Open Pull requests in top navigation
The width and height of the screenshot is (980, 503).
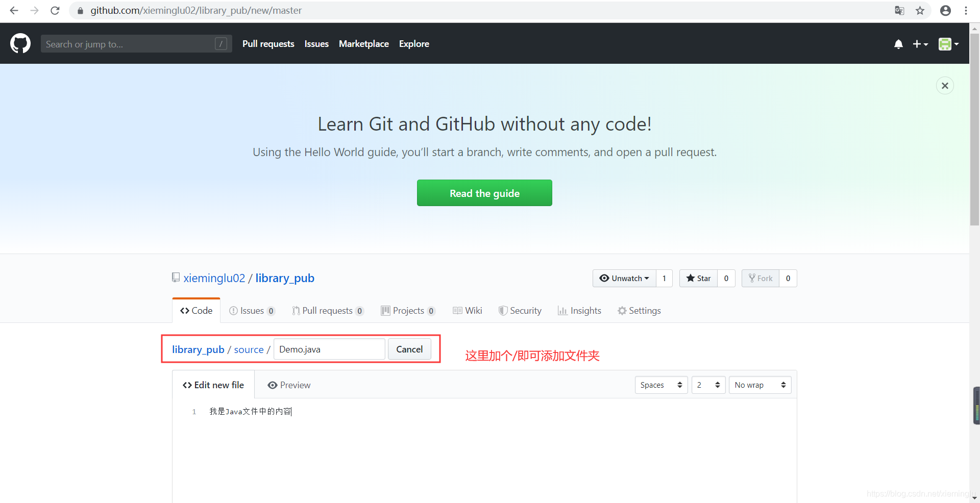268,44
